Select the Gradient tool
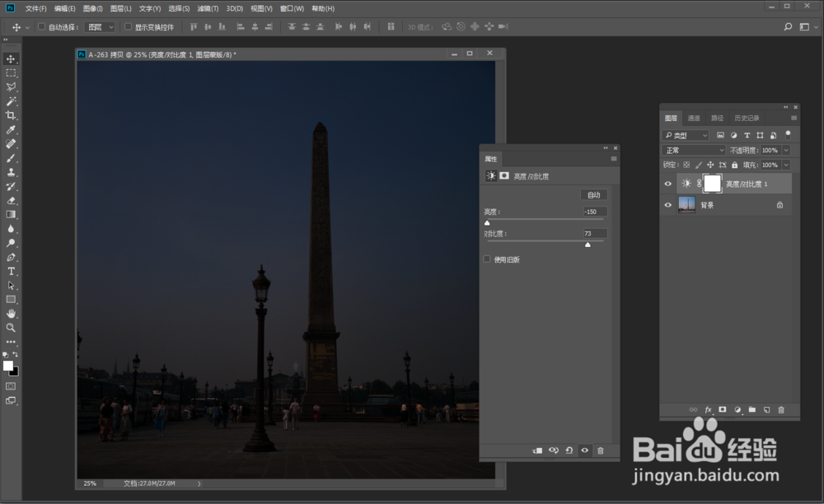 point(11,215)
